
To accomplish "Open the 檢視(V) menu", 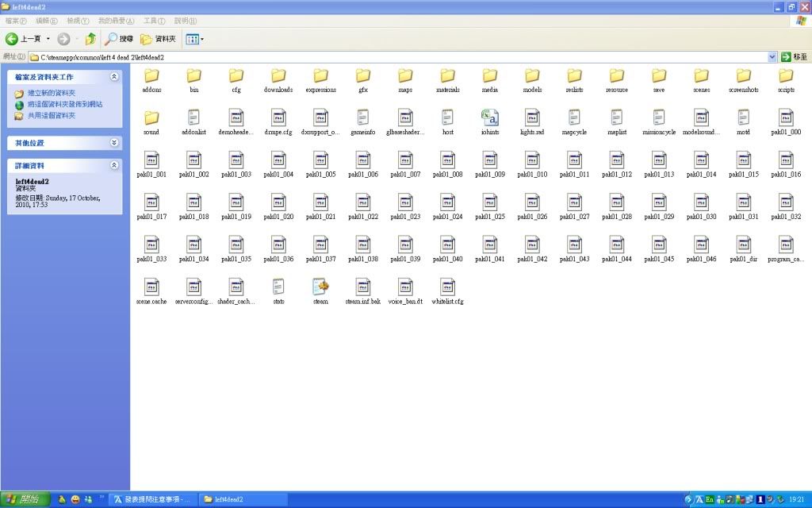I will click(x=79, y=20).
